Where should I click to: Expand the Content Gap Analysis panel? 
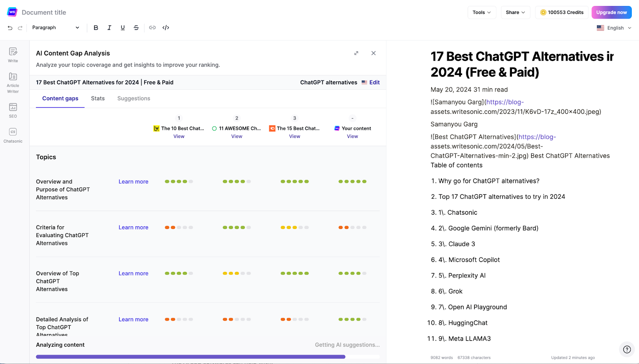pyautogui.click(x=356, y=53)
